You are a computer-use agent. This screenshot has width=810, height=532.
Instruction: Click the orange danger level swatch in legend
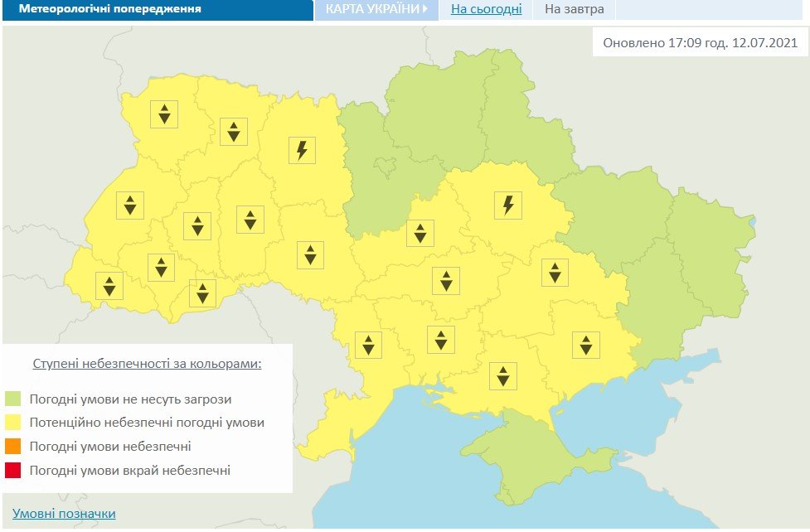12,447
